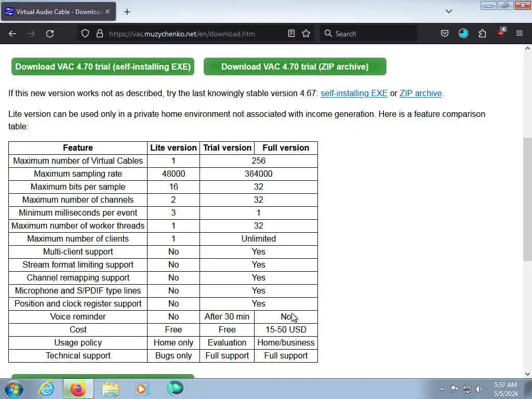The width and height of the screenshot is (532, 399).
Task: Open the Firefox hamburger menu
Action: pos(520,34)
